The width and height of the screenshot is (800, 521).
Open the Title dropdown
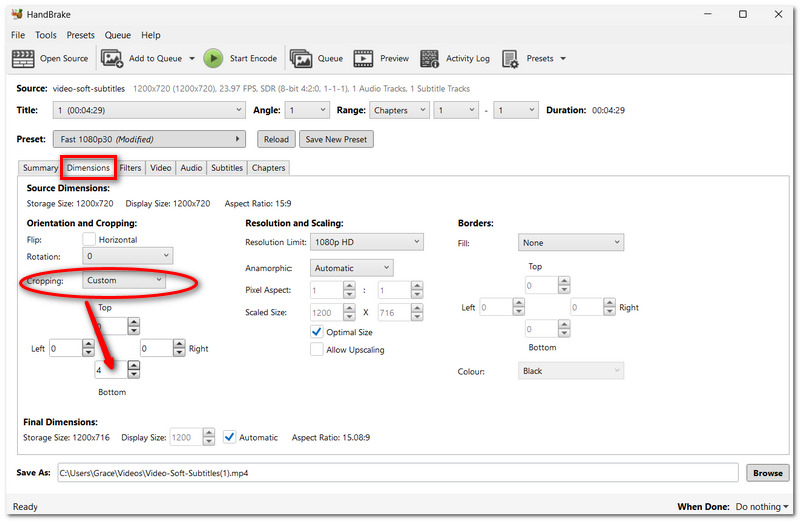(149, 110)
